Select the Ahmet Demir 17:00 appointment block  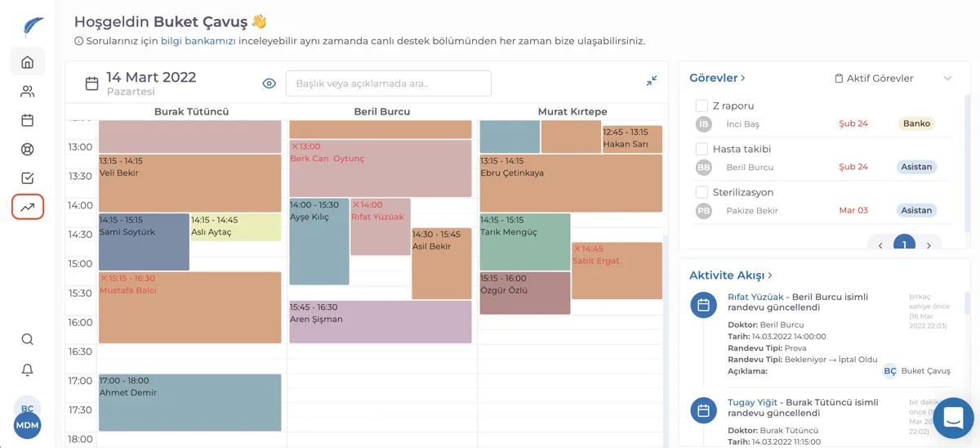tap(189, 402)
